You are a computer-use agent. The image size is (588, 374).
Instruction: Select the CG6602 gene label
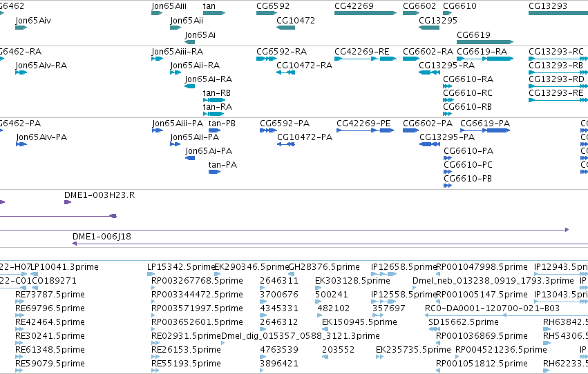pyautogui.click(x=419, y=6)
